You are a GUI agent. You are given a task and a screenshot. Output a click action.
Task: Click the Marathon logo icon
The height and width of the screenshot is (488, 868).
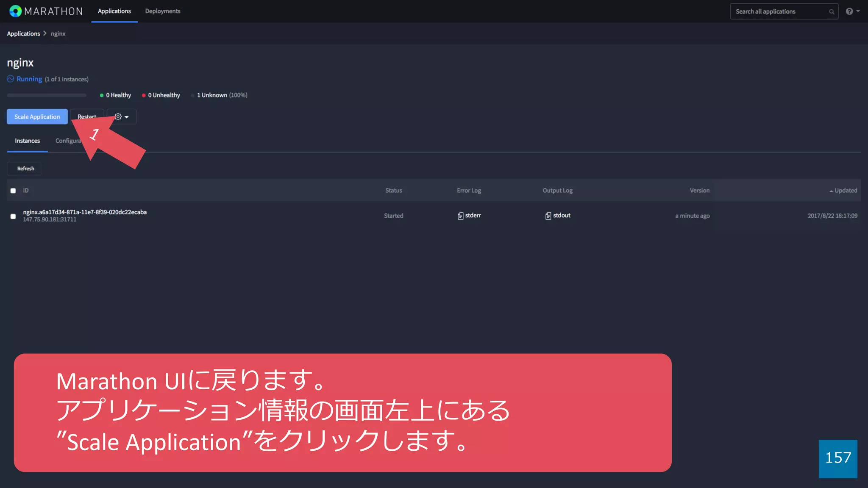click(15, 11)
